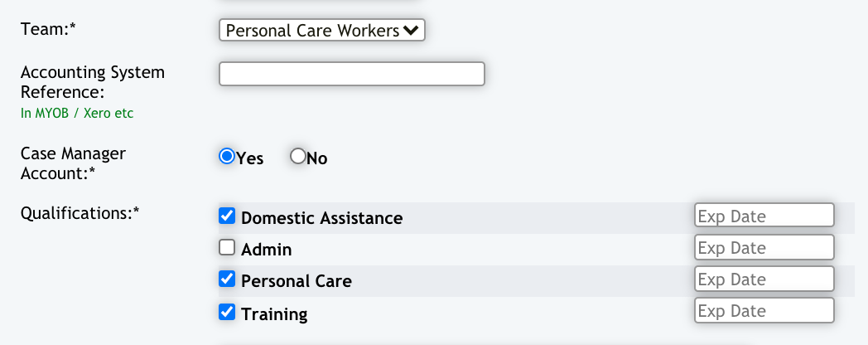Click the Accounting System Reference input field
The width and height of the screenshot is (868, 345).
(351, 74)
